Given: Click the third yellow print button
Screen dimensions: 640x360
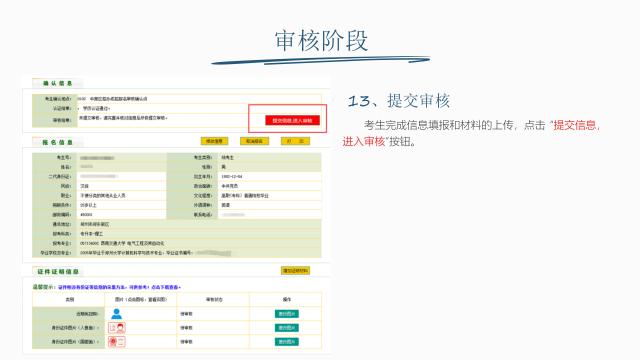Looking at the screenshot, I should [296, 141].
